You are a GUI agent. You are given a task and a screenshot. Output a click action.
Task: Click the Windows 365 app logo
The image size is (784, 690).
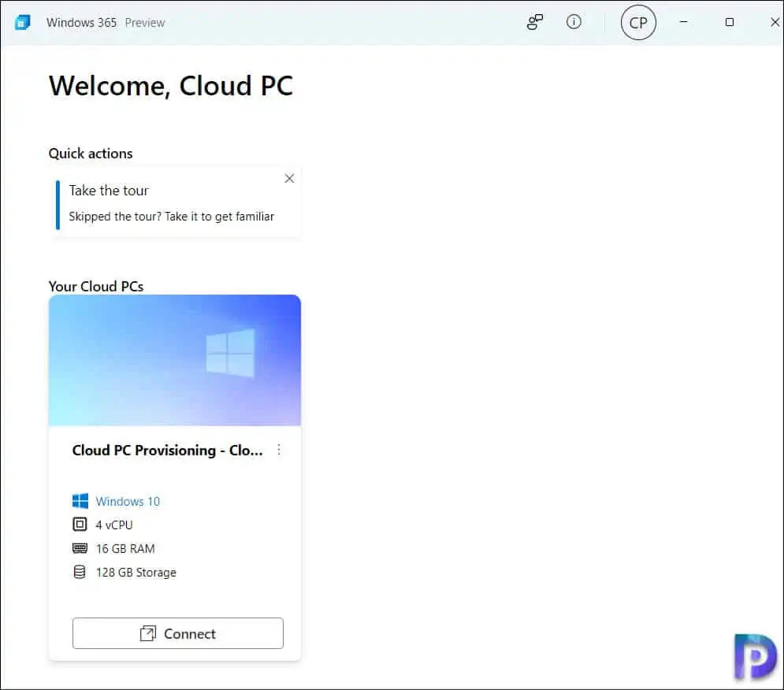pyautogui.click(x=23, y=23)
